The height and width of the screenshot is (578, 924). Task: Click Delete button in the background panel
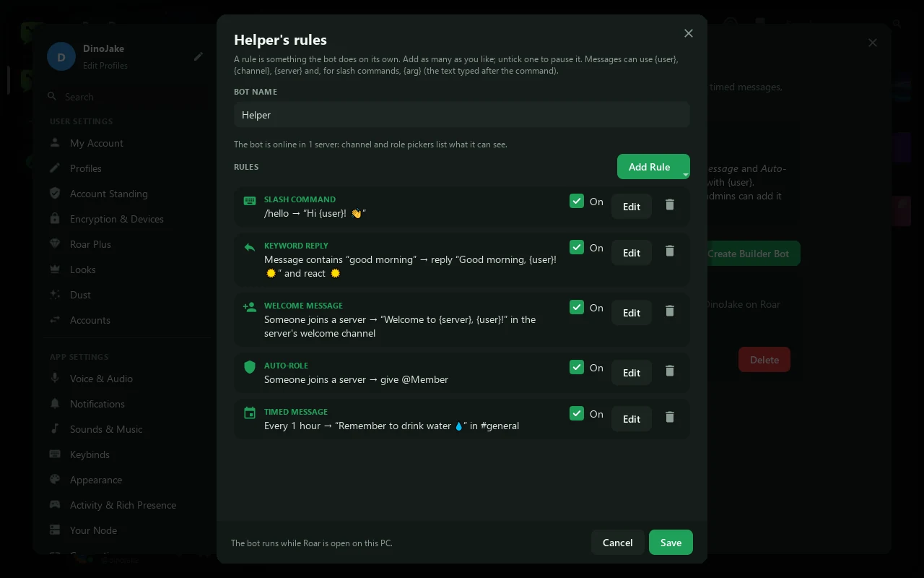[x=764, y=360]
